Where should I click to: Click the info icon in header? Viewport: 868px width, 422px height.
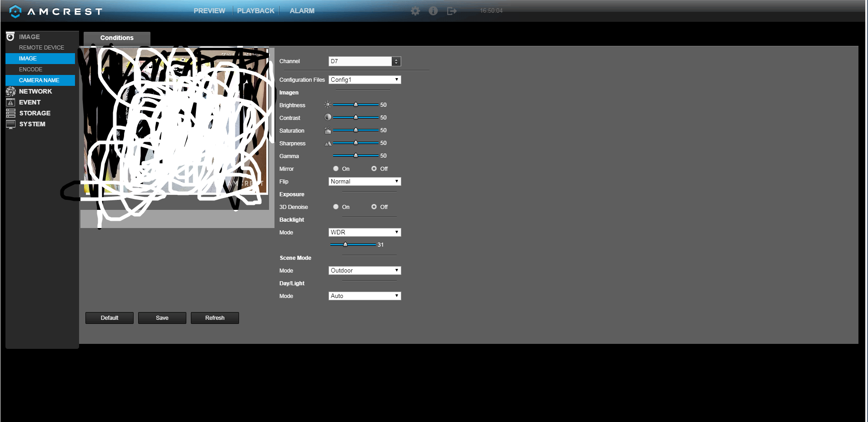pos(433,11)
